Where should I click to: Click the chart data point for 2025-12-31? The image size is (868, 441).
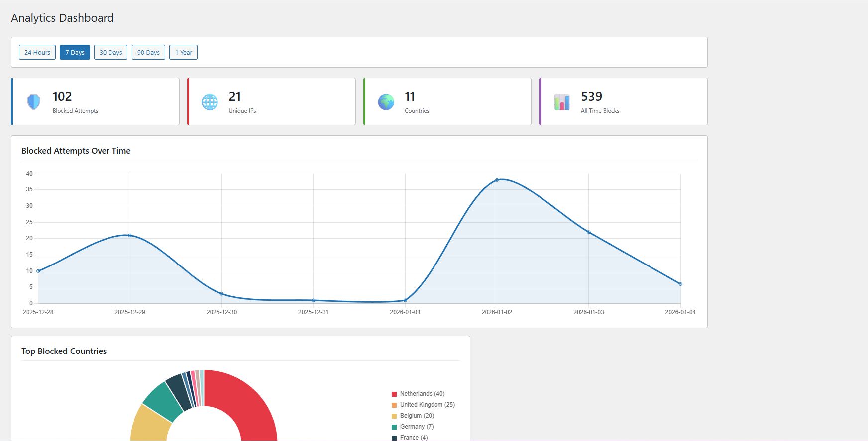[x=314, y=300]
